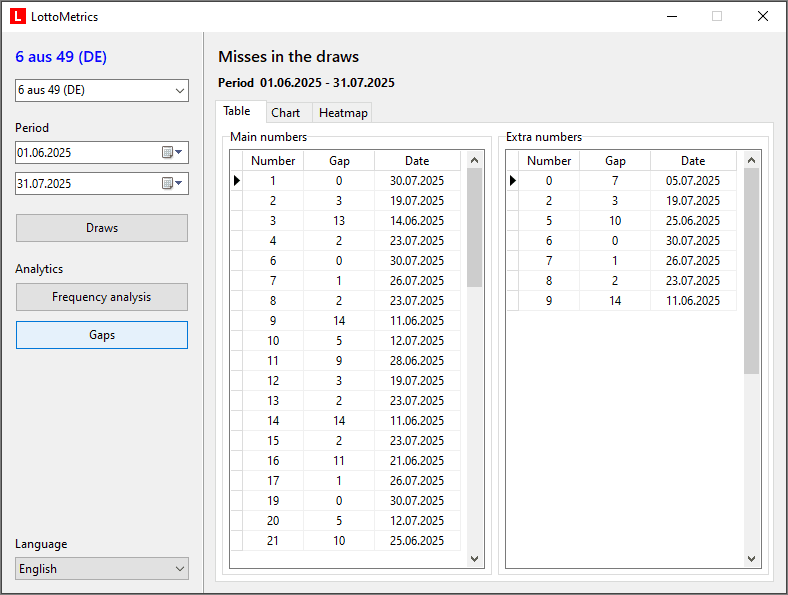Sort Extra numbers by Date column header
Screen dimensions: 788x595
coord(693,161)
